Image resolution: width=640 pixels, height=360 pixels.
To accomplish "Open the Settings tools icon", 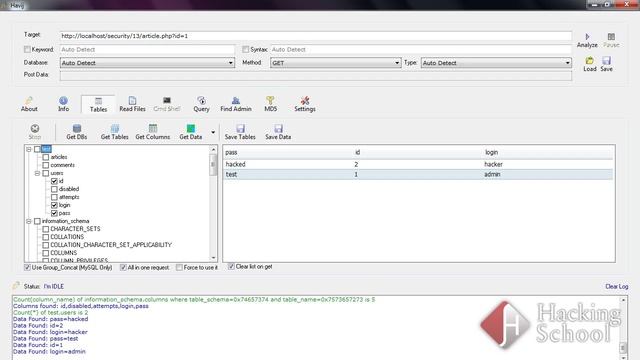I will (305, 100).
